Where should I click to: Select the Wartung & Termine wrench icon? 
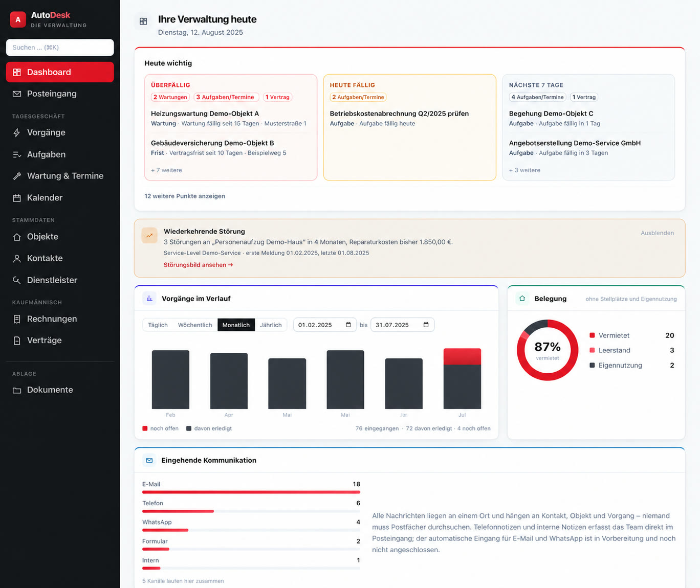(17, 176)
